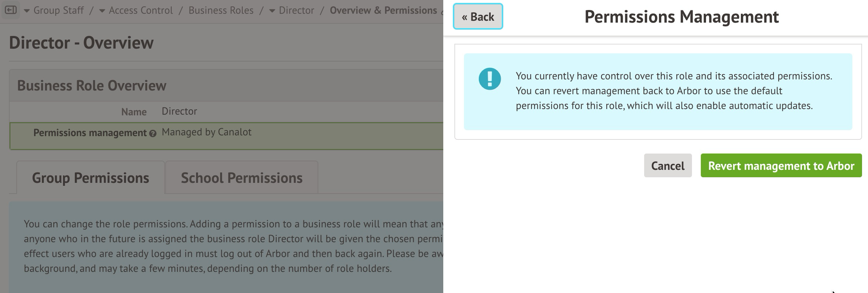The image size is (868, 293).
Task: Open the Access Control breadcrumb dropdown arrow
Action: coord(102,11)
